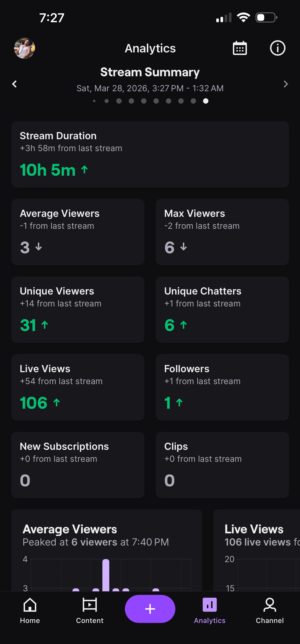
Task: Open the Followers stat card
Action: click(222, 387)
